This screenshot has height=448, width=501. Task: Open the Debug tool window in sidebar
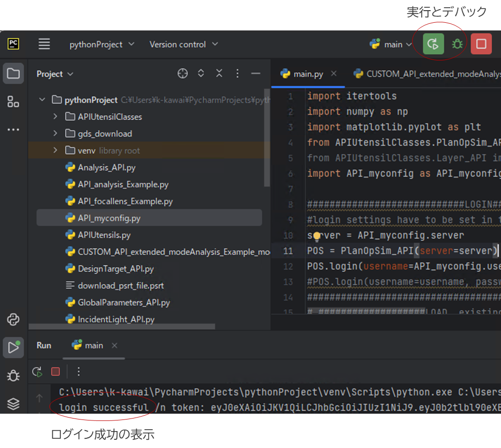pos(14,376)
